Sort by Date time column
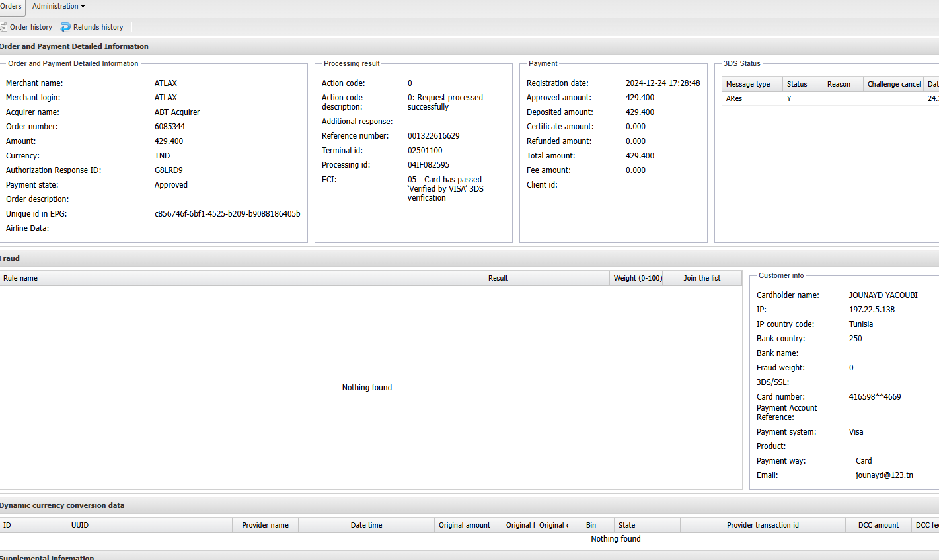Viewport: 939px width, 560px height. [366, 525]
